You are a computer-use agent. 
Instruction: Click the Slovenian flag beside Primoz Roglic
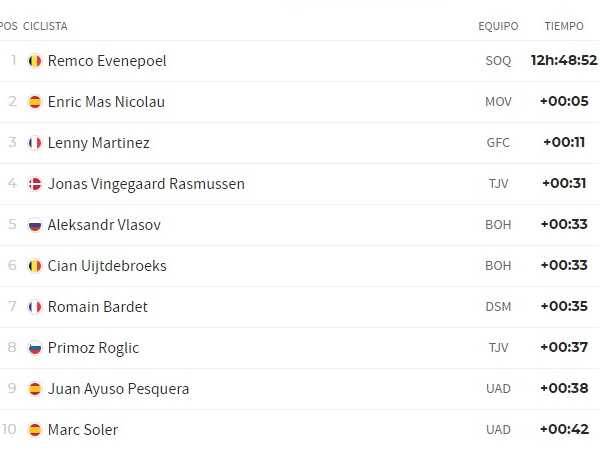click(35, 347)
